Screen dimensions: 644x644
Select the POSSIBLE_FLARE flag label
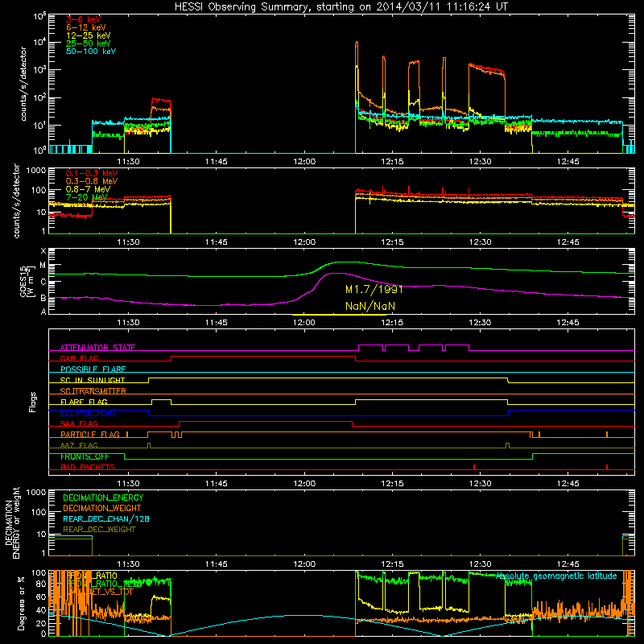click(93, 369)
